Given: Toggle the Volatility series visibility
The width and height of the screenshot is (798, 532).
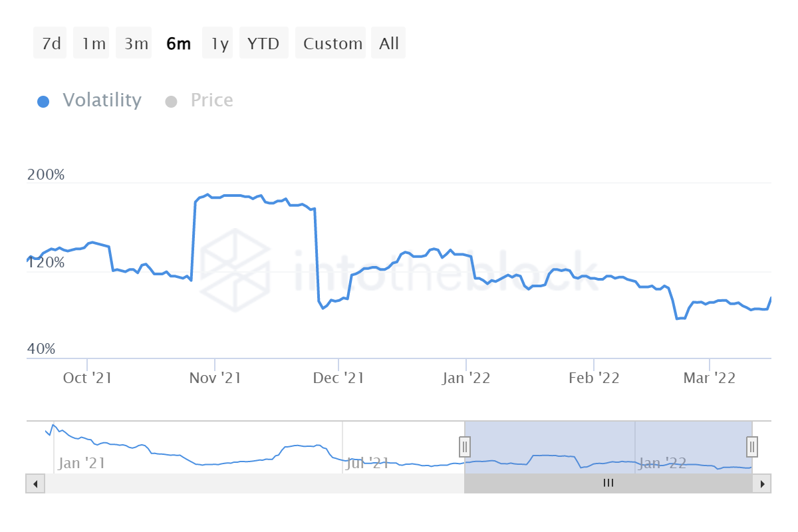Looking at the screenshot, I should coord(102,100).
